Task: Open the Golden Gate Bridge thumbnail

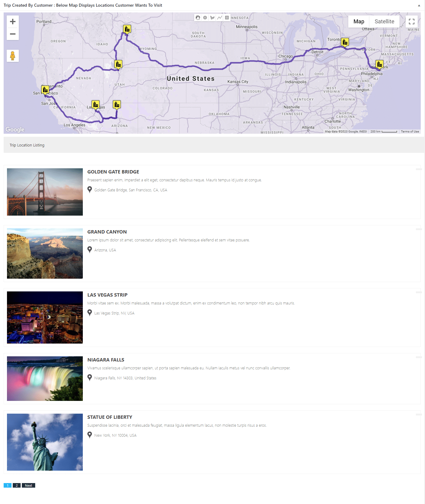Action: click(45, 192)
